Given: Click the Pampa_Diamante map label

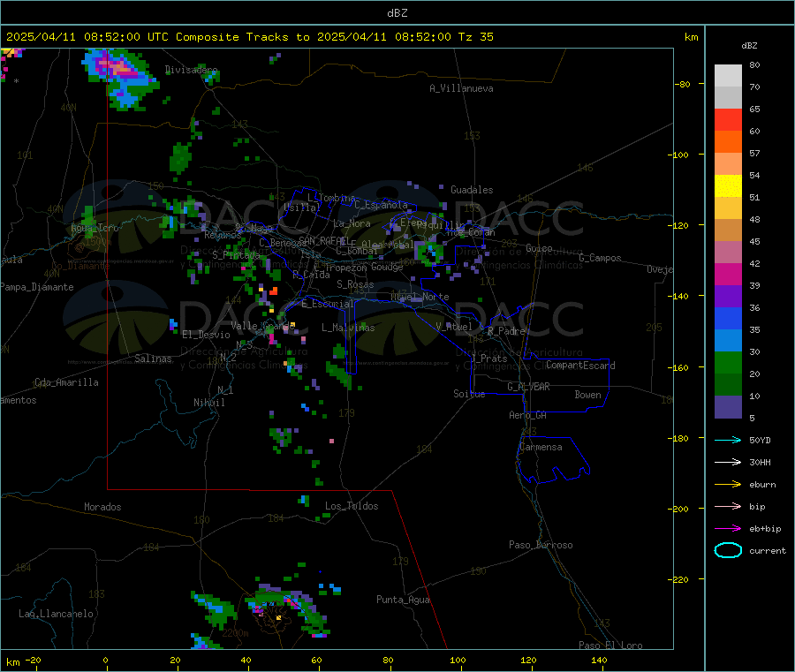Looking at the screenshot, I should point(36,287).
